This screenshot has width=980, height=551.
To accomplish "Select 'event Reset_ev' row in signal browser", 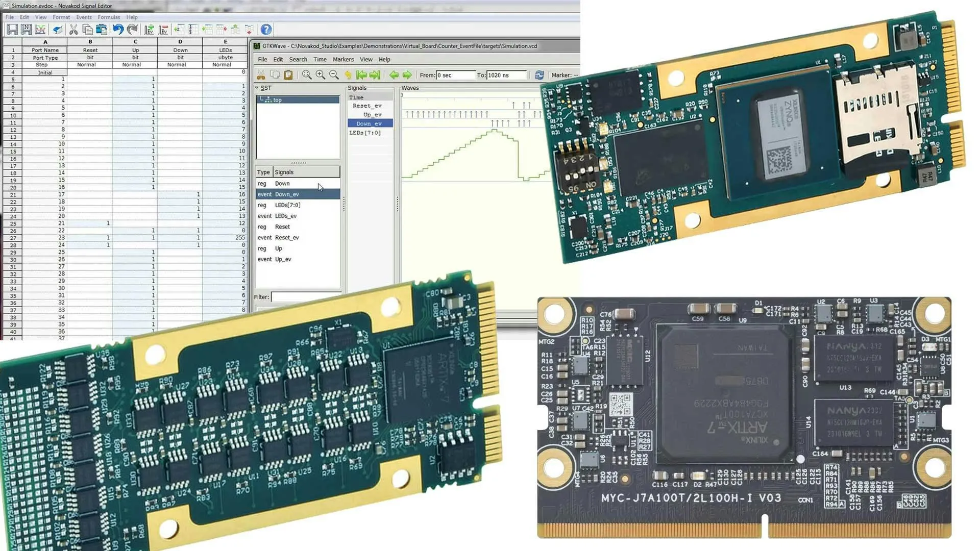I will 298,238.
